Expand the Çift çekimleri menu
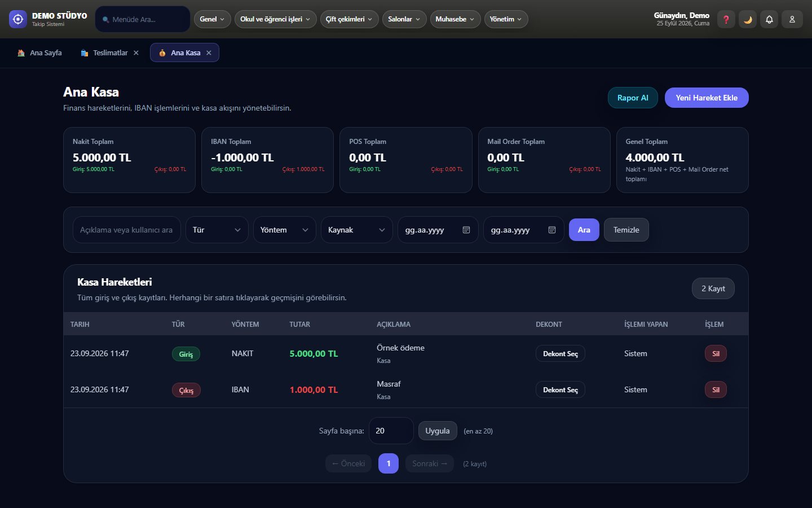 [349, 19]
